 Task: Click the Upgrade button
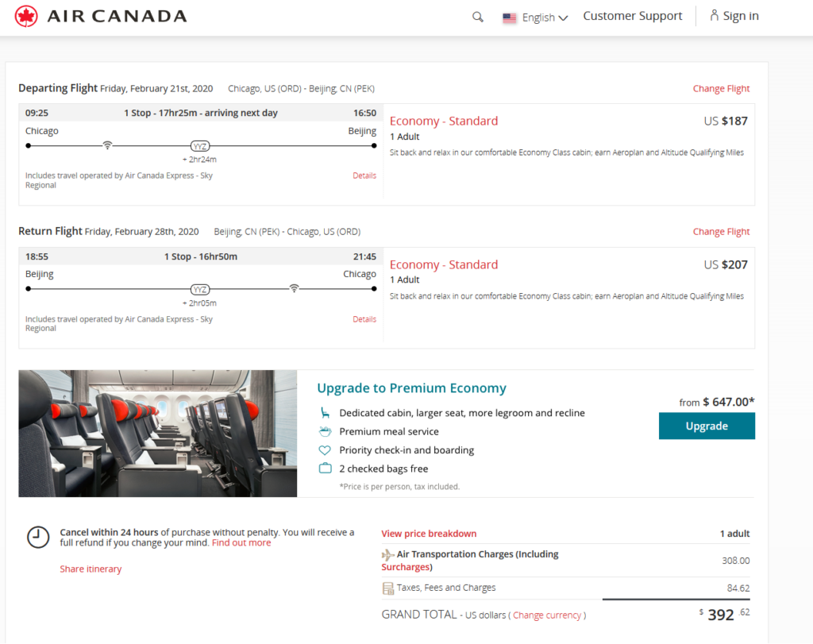(707, 426)
